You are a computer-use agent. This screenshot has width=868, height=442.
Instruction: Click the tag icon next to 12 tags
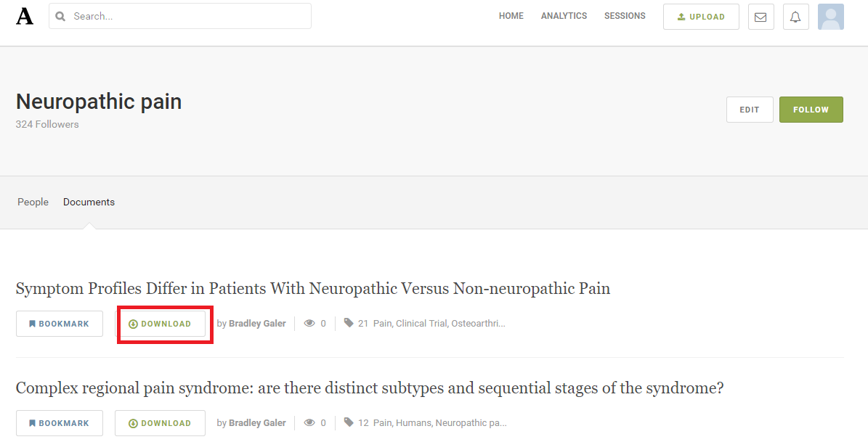point(348,422)
